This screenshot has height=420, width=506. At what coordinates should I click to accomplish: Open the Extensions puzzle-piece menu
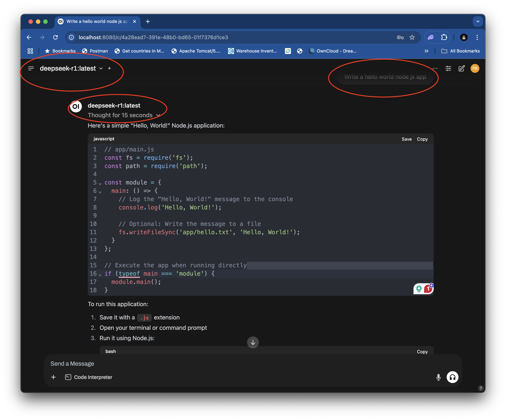point(444,37)
